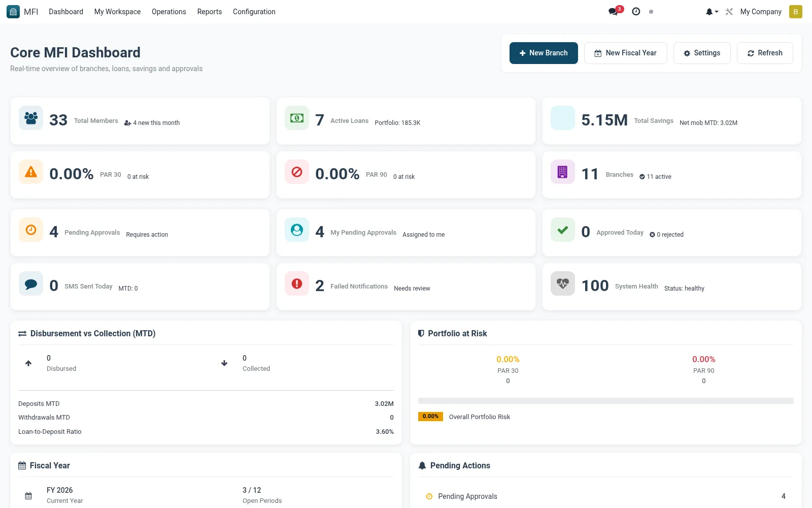Click the PAR 30 warning triangle icon
812x508 pixels.
point(31,172)
